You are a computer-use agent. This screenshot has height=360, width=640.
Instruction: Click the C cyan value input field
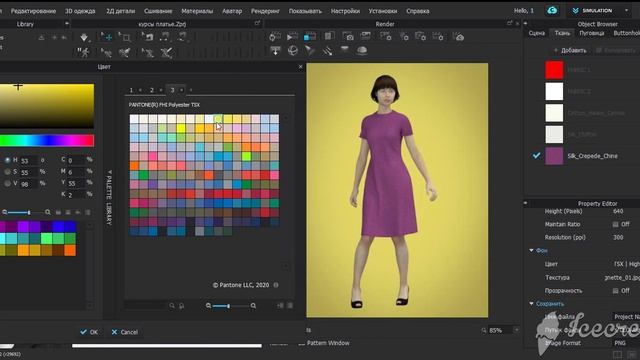(x=76, y=160)
